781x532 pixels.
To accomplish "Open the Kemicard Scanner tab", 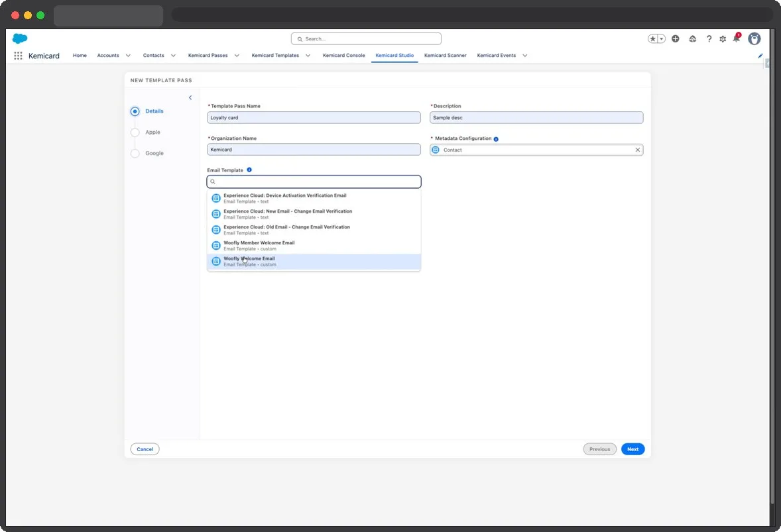I will click(446, 56).
